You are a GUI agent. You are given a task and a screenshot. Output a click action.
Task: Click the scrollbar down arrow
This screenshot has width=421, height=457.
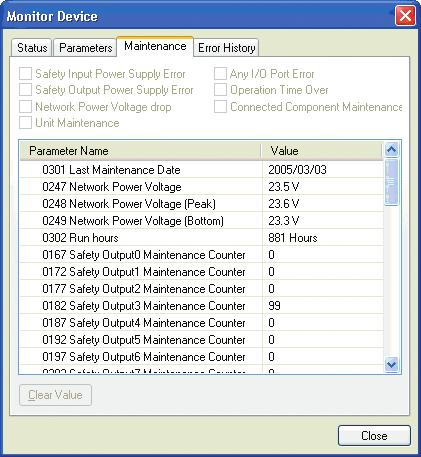391,364
